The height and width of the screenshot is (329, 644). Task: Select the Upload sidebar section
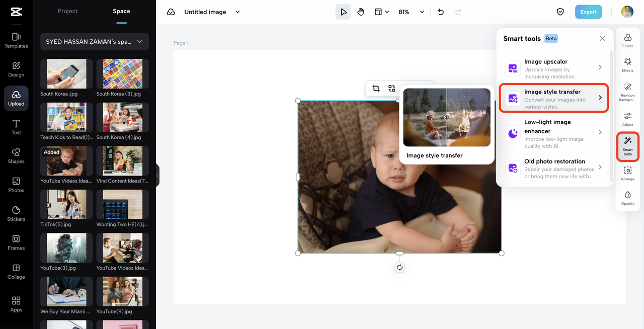pos(16,98)
